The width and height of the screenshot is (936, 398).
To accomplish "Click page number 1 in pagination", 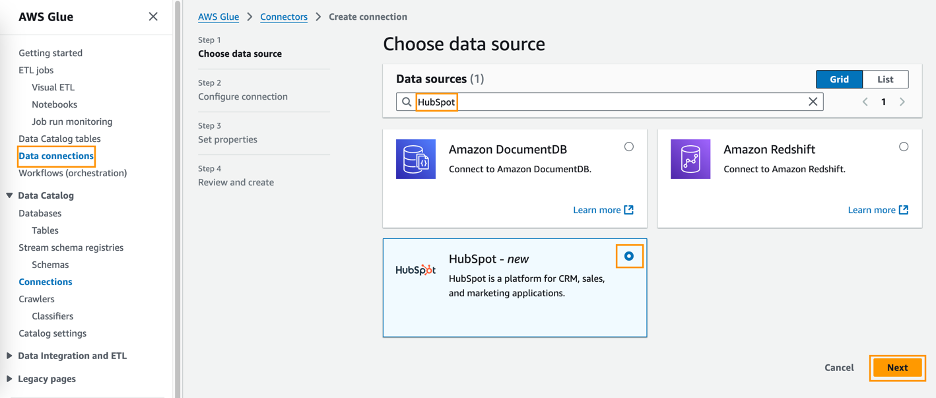I will [883, 102].
